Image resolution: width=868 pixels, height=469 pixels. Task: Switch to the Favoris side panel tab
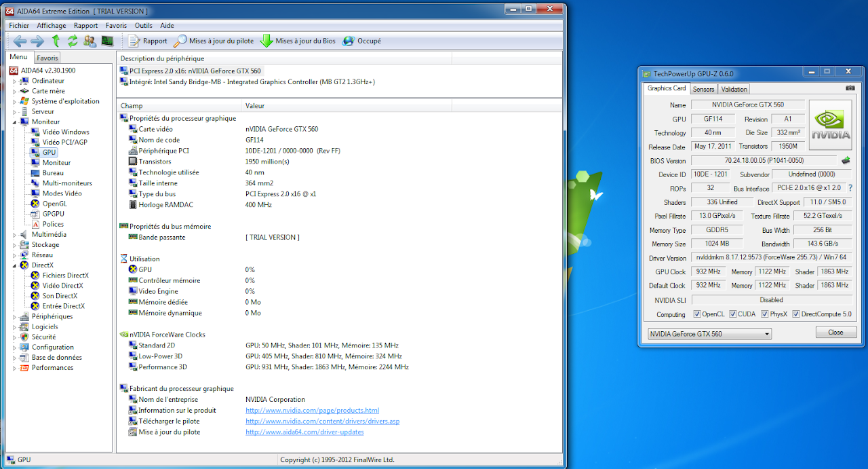point(47,58)
